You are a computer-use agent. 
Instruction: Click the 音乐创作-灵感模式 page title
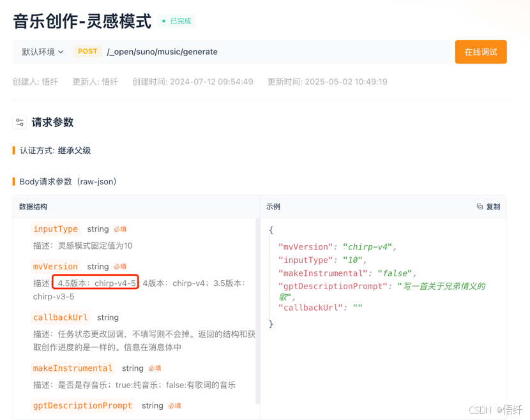[x=82, y=21]
